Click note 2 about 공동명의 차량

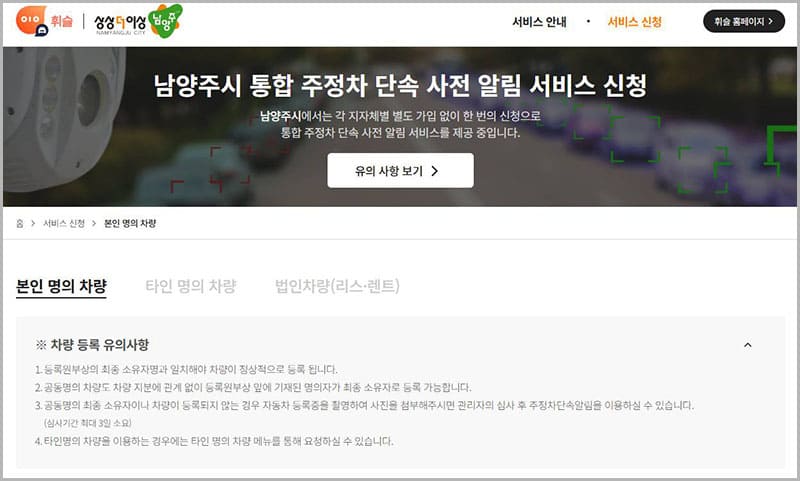point(253,387)
